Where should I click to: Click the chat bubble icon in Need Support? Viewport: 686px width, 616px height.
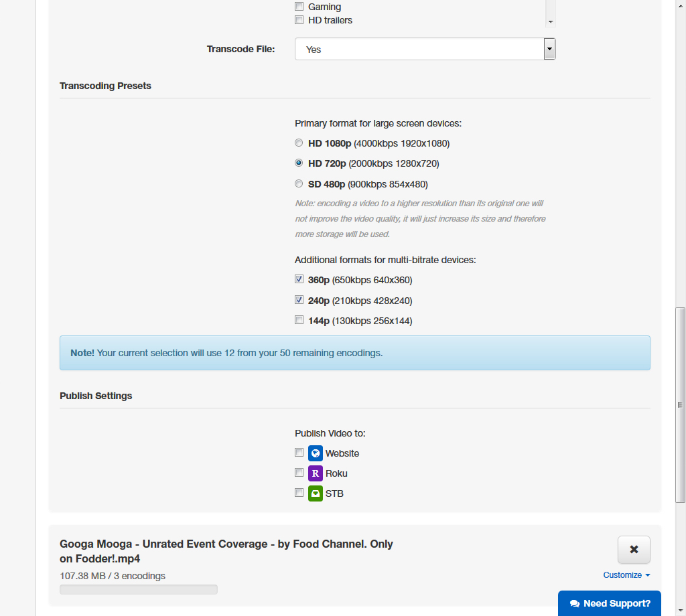coord(575,603)
